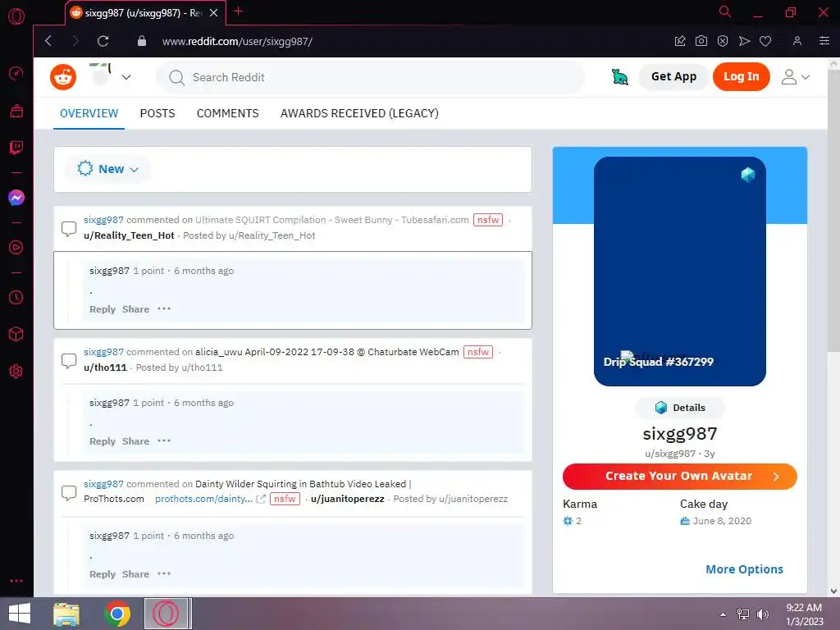Viewport: 840px width, 630px height.
Task: Click Reply on tho111 comment
Action: click(x=103, y=441)
